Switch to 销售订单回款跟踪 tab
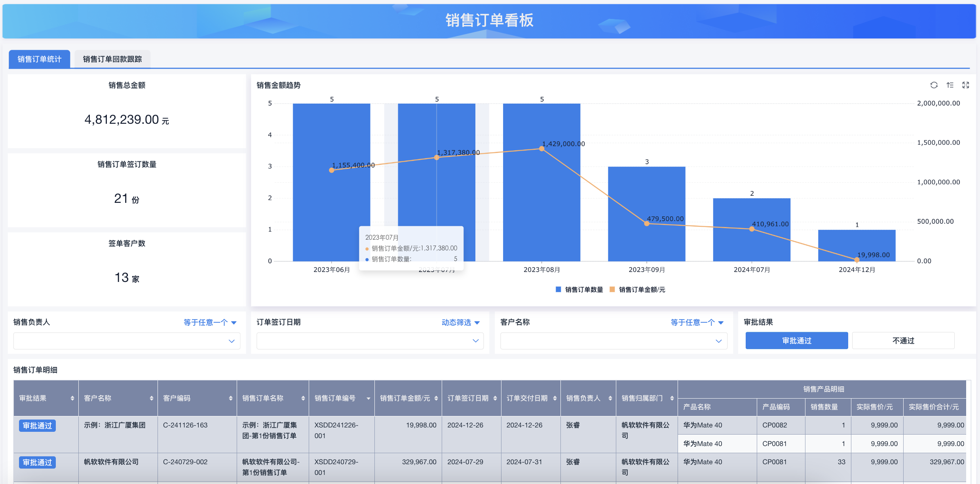 pos(112,59)
